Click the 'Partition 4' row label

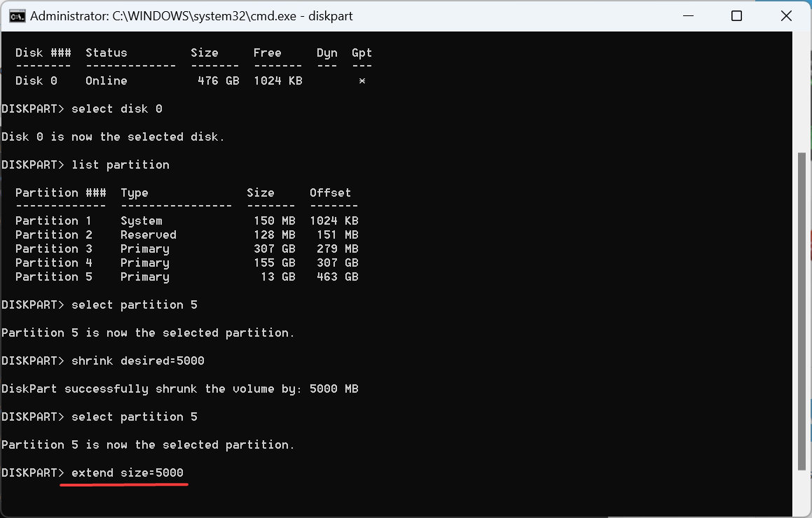click(54, 262)
